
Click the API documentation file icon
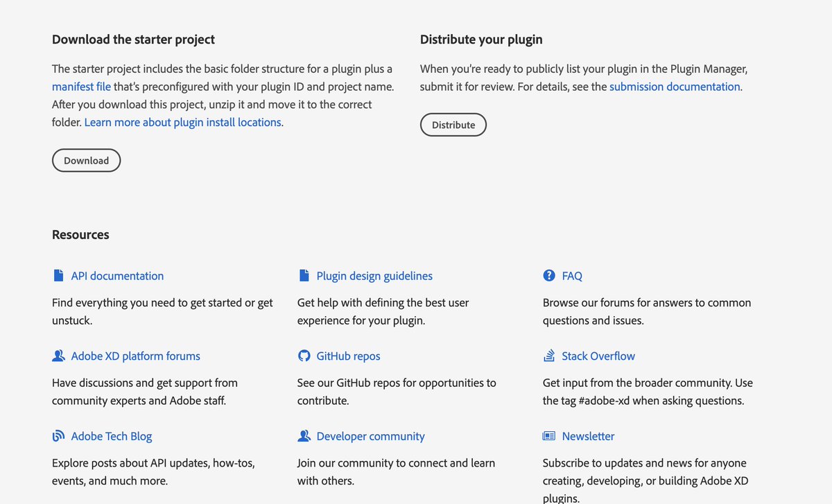[58, 276]
